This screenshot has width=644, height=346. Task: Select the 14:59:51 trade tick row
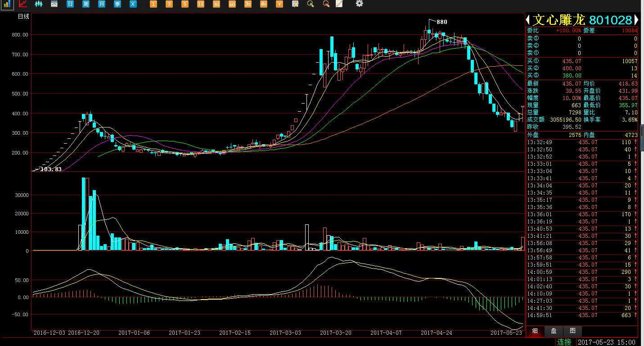point(582,315)
